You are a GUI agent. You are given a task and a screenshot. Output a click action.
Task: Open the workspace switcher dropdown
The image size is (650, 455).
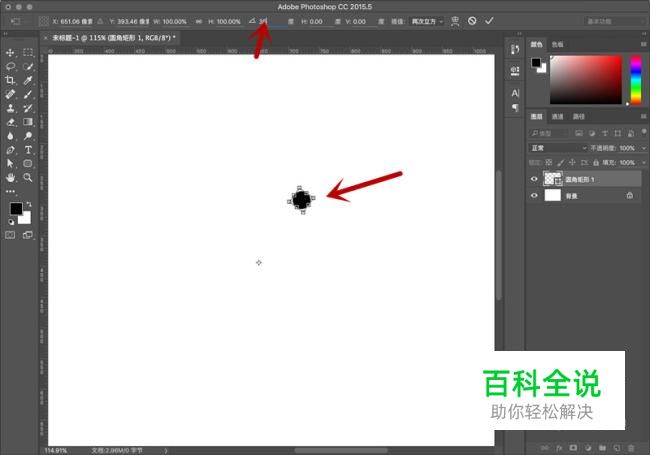tap(616, 21)
